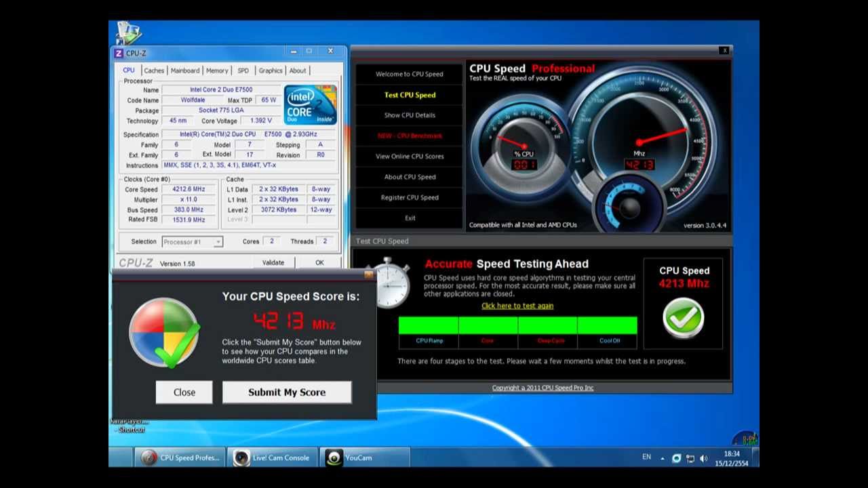Viewport: 868px width, 488px height.
Task: Close the score popup with its orange X
Action: (369, 274)
